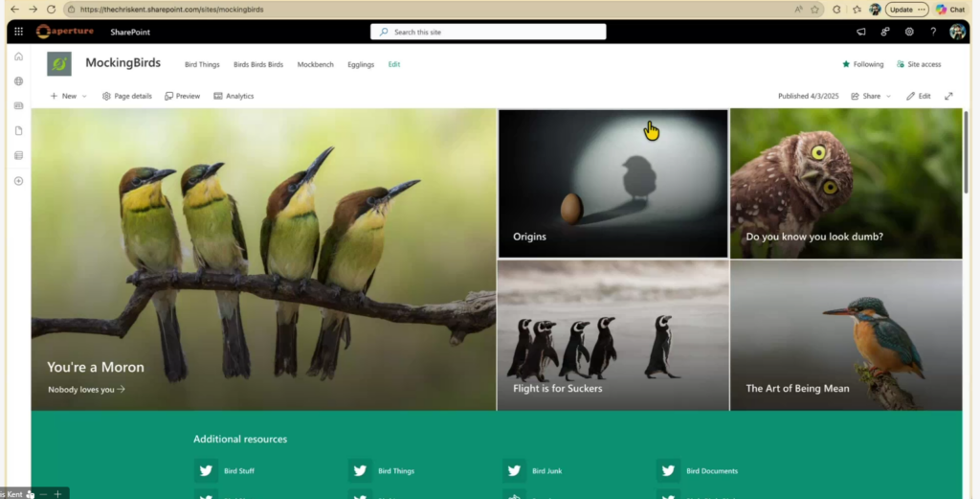Toggle the Following star for this site
Screen dimensions: 980x499
862,64
